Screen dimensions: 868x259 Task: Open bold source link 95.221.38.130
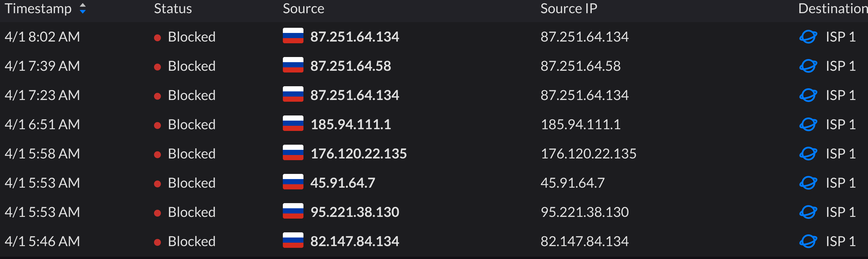(354, 212)
